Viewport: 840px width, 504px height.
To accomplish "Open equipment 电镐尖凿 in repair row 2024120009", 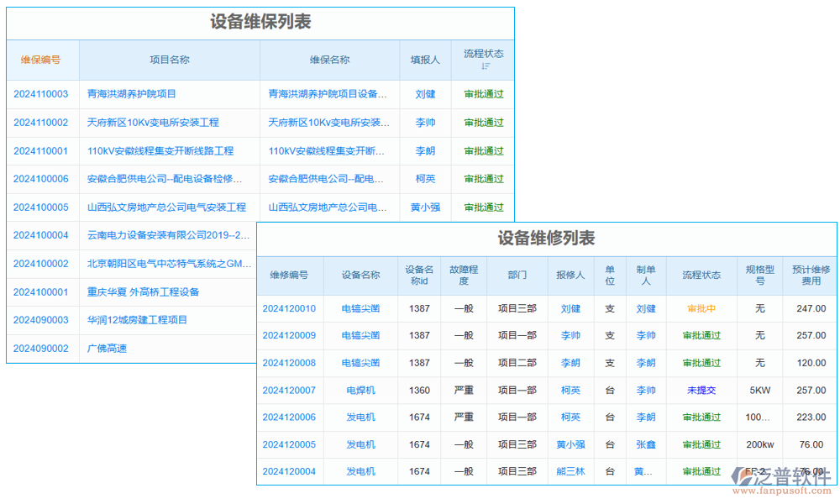I will coord(361,336).
